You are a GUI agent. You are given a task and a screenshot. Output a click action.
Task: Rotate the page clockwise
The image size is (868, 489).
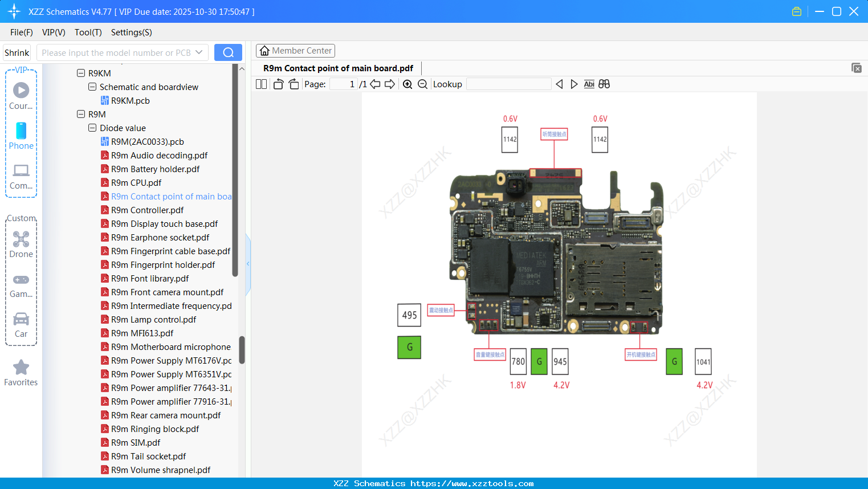(x=293, y=84)
